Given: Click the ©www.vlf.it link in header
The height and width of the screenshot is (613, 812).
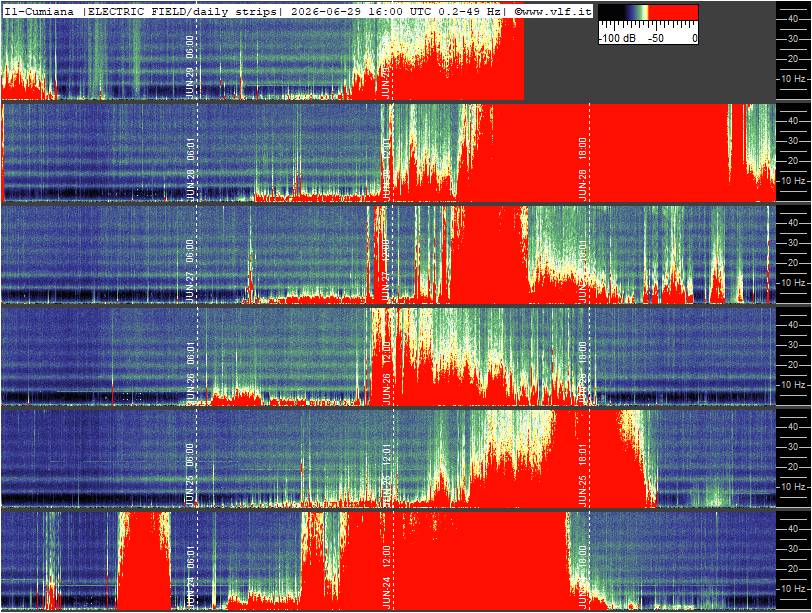Looking at the screenshot, I should click(x=553, y=11).
